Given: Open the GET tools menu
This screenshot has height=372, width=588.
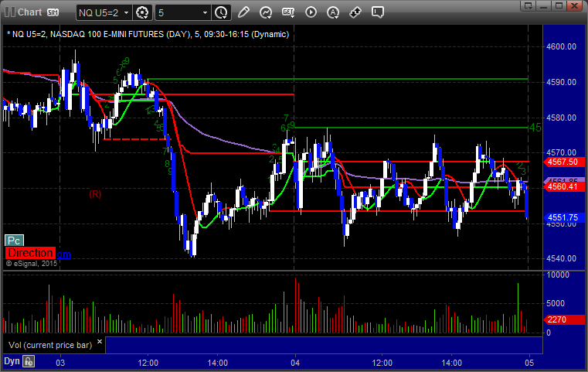Looking at the screenshot, I should 288,13.
